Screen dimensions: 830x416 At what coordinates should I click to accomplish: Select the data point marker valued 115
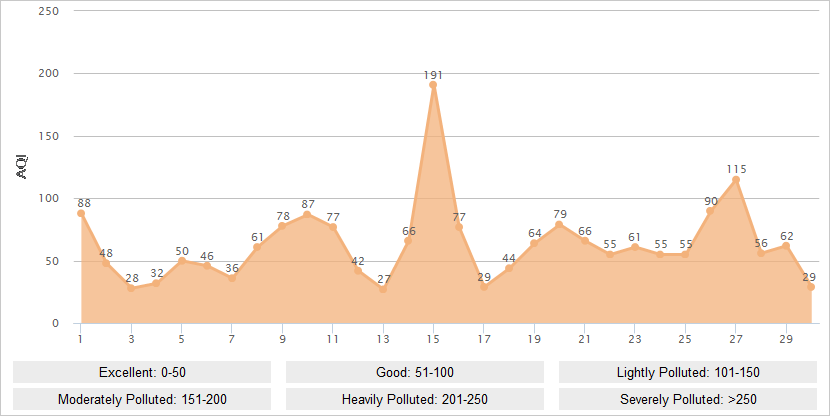736,180
